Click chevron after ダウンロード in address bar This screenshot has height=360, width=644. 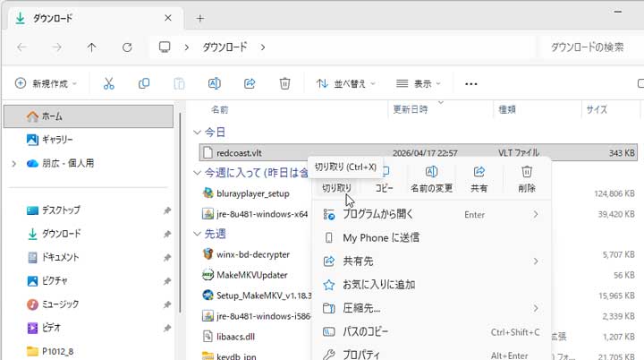click(x=263, y=47)
